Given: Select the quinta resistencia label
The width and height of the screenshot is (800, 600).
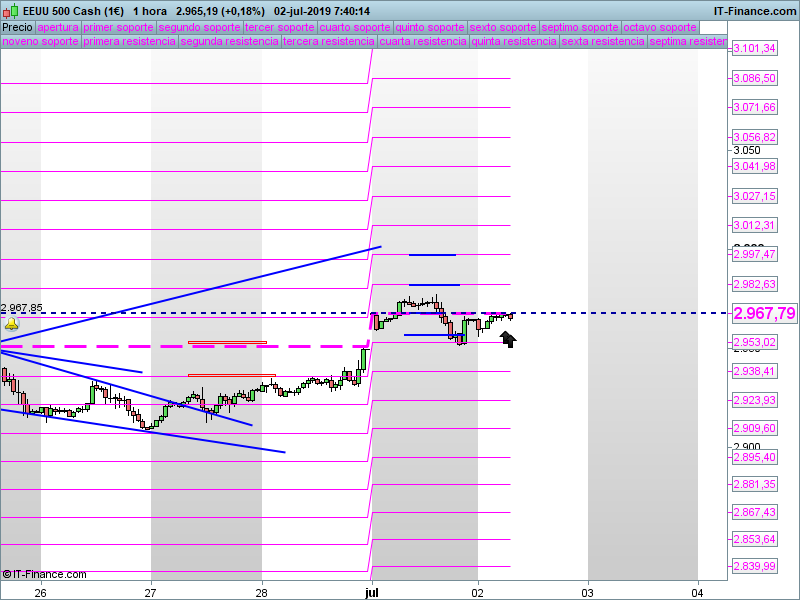Looking at the screenshot, I should point(514,41).
